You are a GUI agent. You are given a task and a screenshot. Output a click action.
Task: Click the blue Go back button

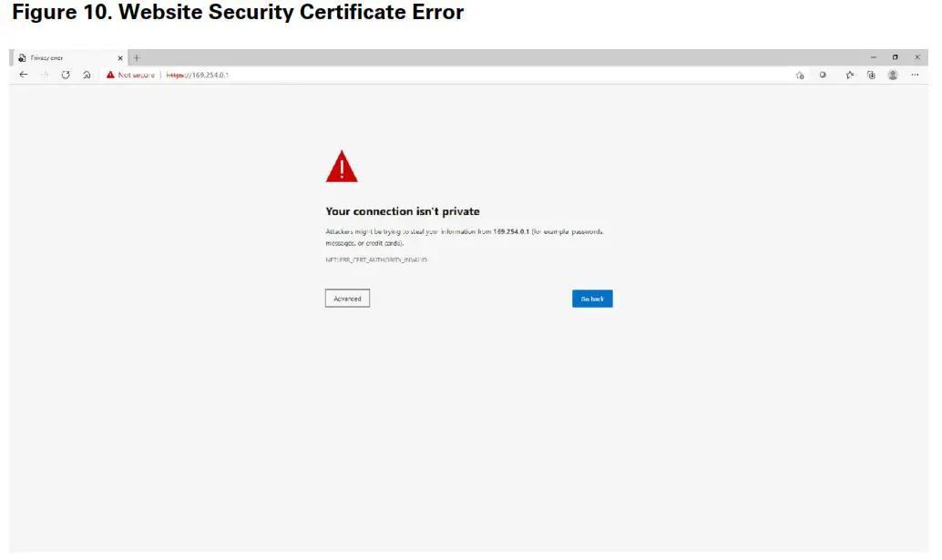tap(592, 299)
